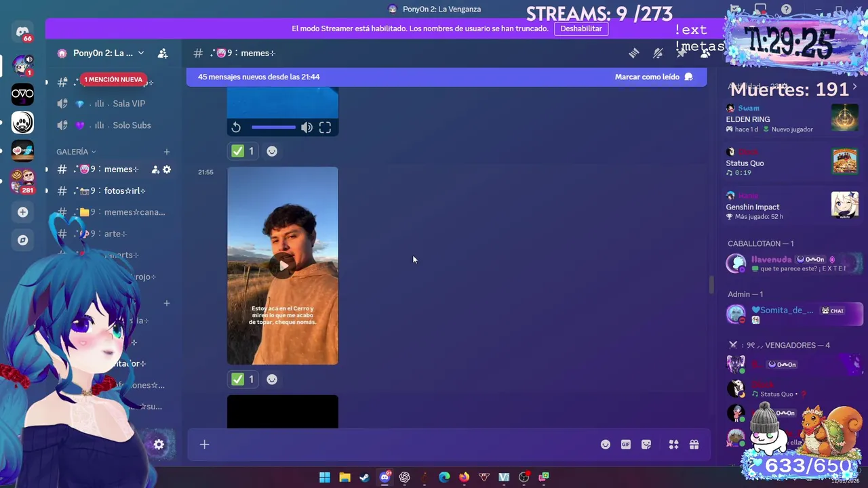Expand the activity panel chevron

pyautogui.click(x=854, y=87)
